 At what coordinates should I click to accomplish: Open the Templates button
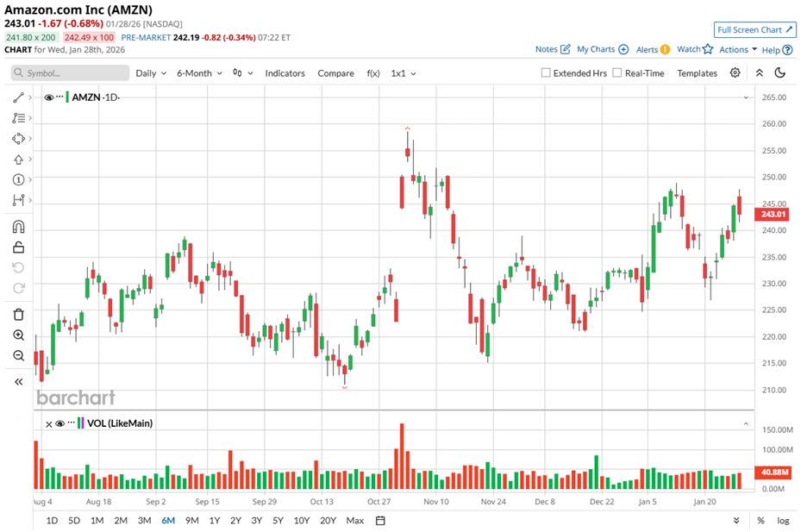pos(697,73)
